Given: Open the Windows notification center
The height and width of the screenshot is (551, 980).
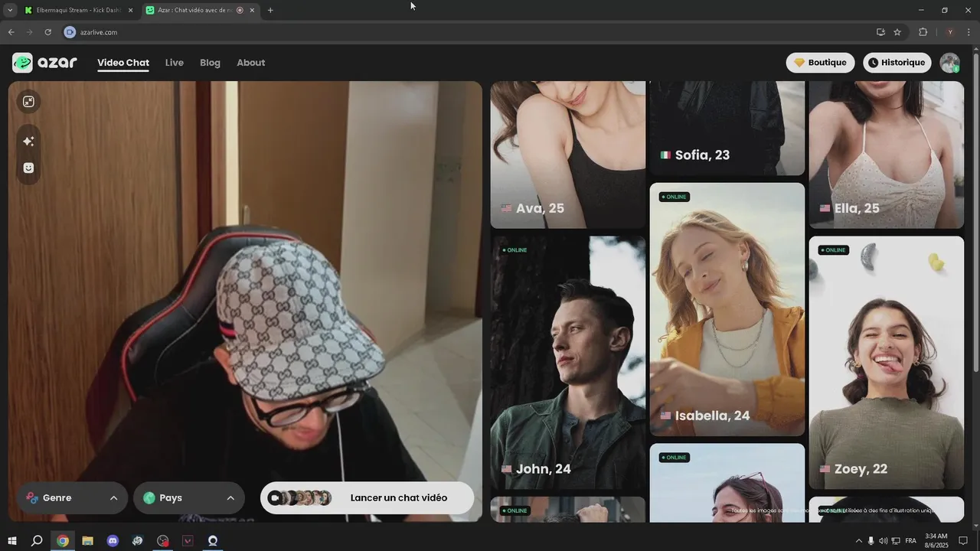Looking at the screenshot, I should 963,541.
